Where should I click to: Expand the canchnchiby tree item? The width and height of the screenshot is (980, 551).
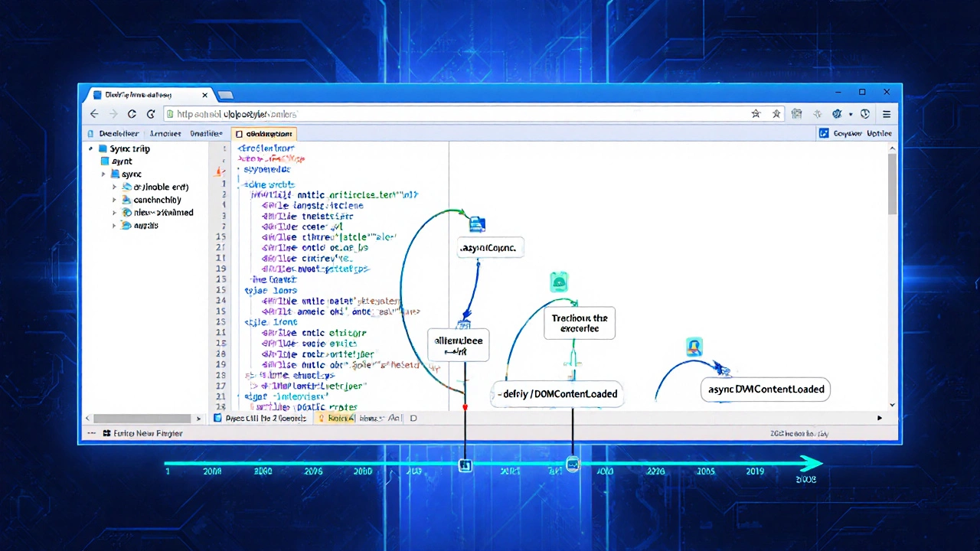pos(116,200)
